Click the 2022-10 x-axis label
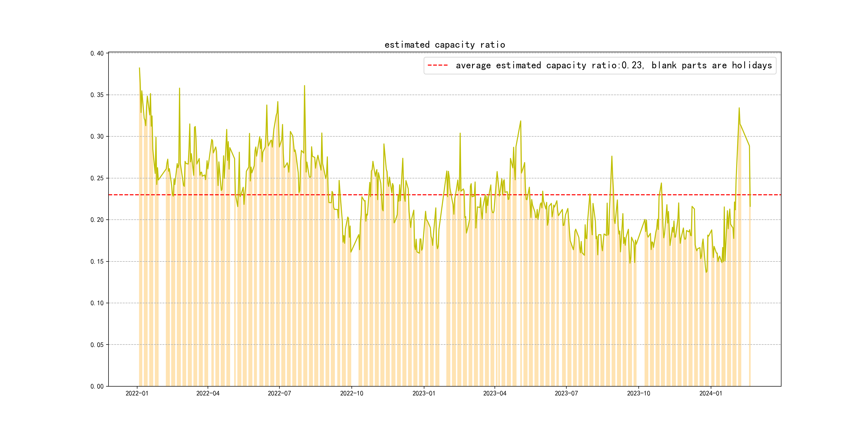This screenshot has height=434, width=868. pos(351,393)
